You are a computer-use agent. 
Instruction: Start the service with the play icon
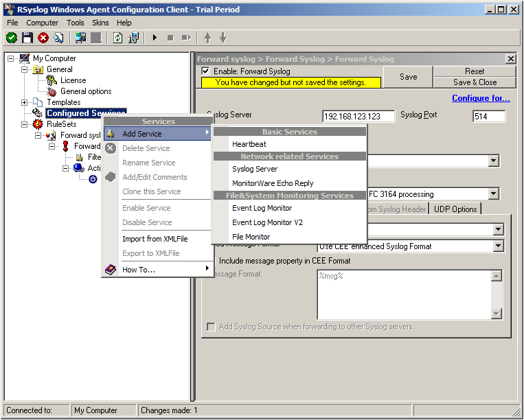coord(155,38)
